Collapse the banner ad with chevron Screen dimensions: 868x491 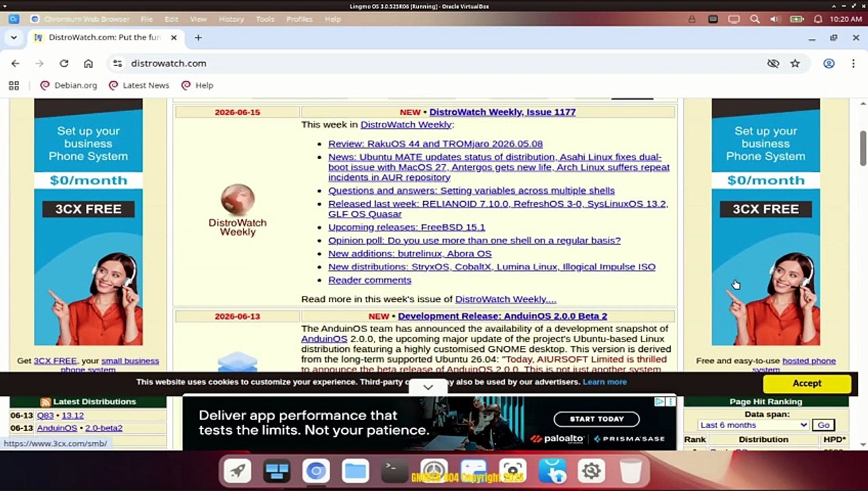(428, 387)
